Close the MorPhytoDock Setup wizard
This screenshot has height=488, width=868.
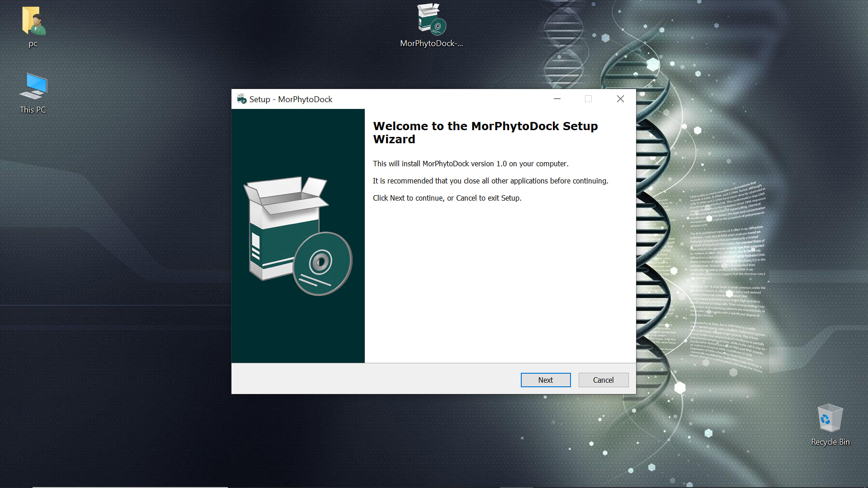pyautogui.click(x=620, y=99)
